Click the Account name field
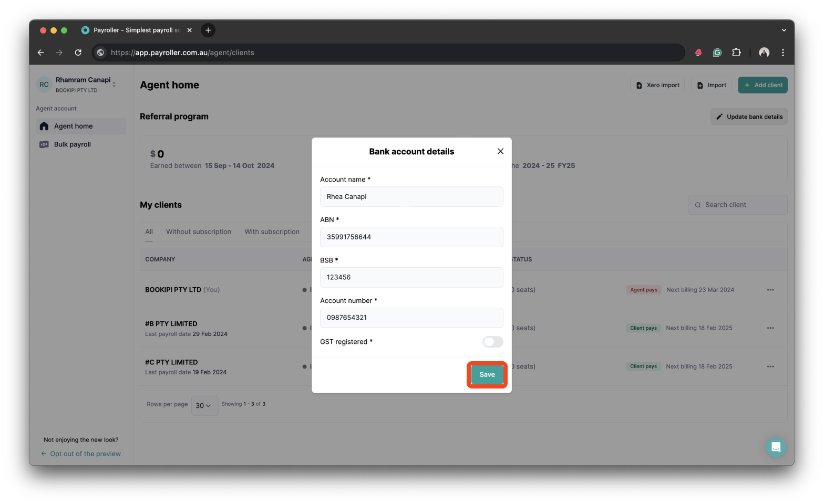Image resolution: width=824 pixels, height=504 pixels. [411, 196]
